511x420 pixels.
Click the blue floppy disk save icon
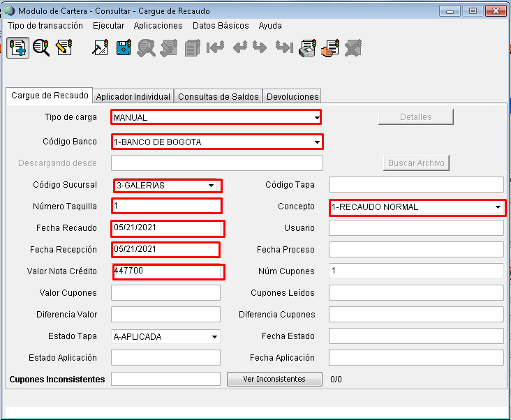pyautogui.click(x=124, y=47)
